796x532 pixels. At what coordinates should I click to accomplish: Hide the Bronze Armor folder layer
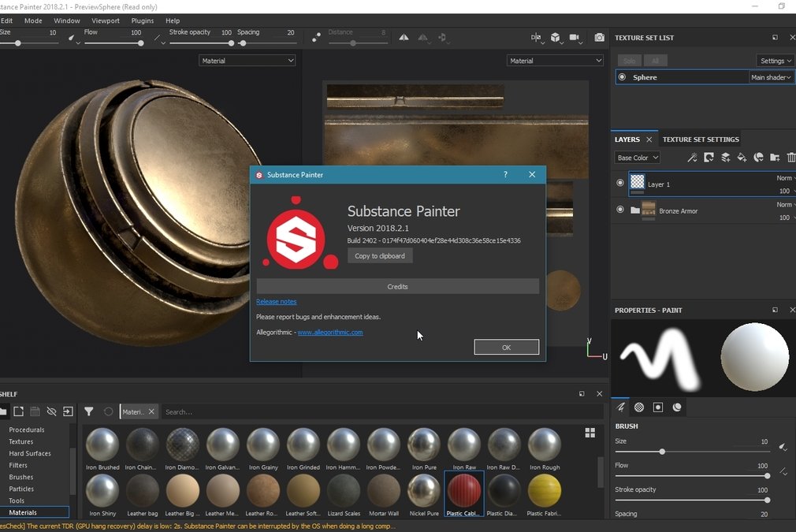tap(619, 209)
